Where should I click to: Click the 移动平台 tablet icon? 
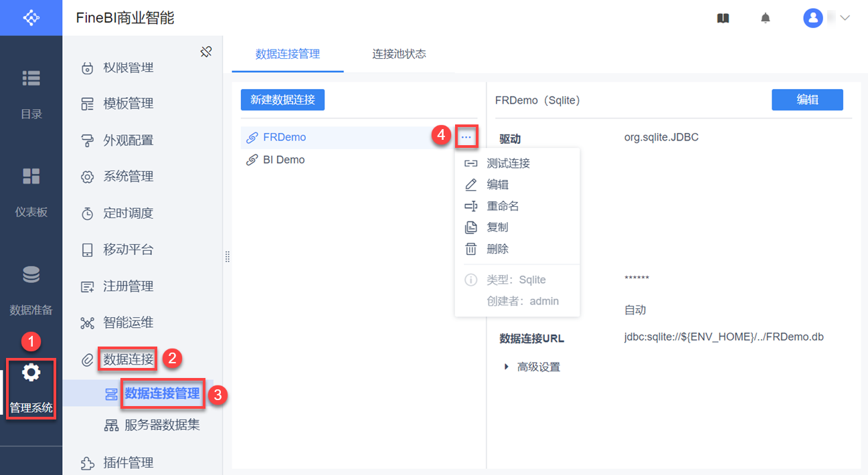pyautogui.click(x=87, y=250)
